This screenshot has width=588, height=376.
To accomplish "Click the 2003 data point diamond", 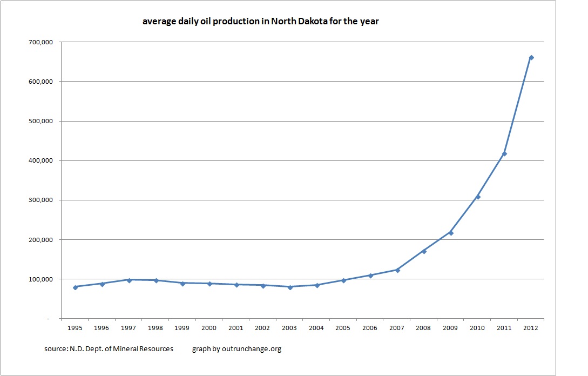I will [290, 287].
